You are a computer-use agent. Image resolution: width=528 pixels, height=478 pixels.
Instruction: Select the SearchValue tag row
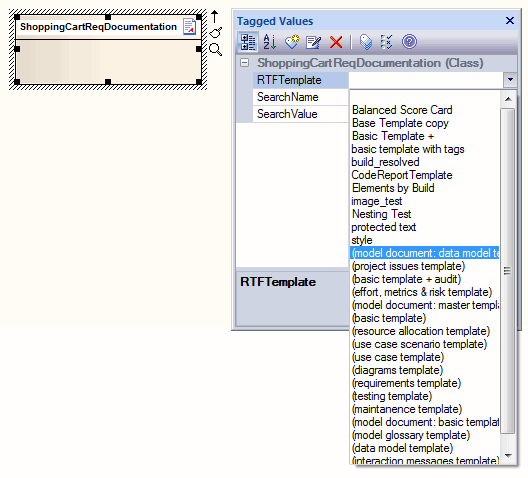pyautogui.click(x=300, y=114)
